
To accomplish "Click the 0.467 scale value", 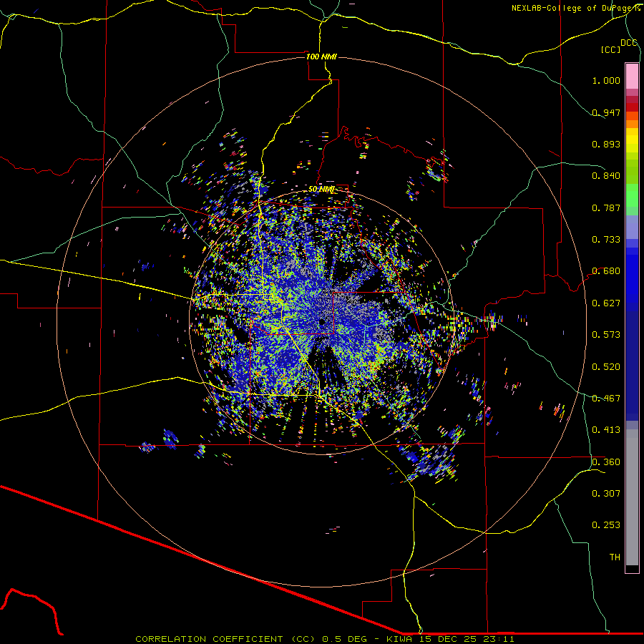I will tap(606, 398).
